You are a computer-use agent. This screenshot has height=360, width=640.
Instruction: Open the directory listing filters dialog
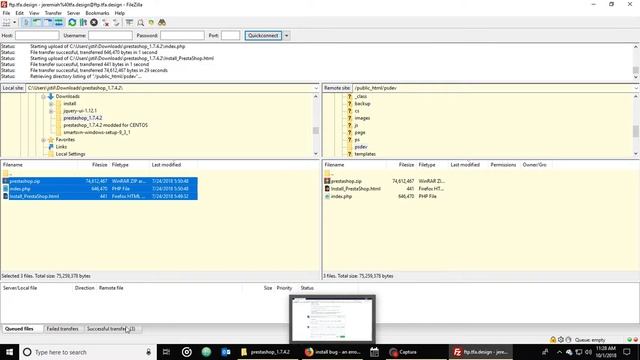pyautogui.click(x=129, y=22)
